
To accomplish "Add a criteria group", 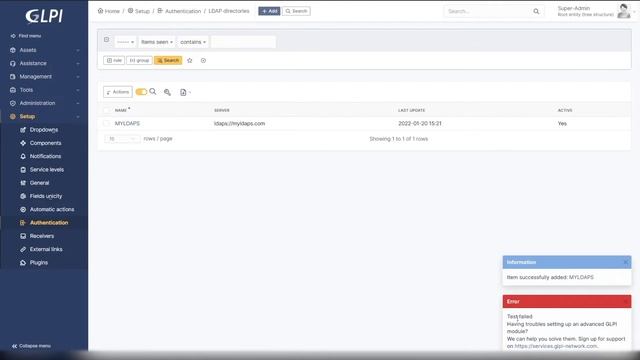I will pyautogui.click(x=139, y=60).
